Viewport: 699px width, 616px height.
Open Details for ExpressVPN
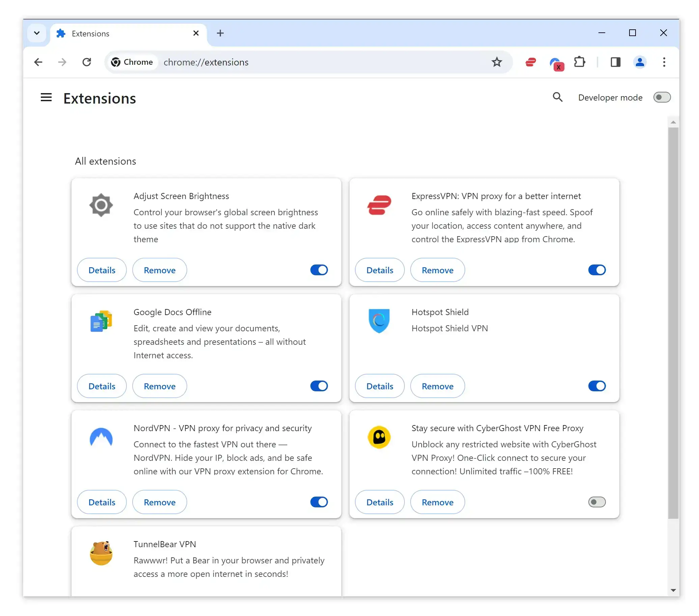[380, 270]
